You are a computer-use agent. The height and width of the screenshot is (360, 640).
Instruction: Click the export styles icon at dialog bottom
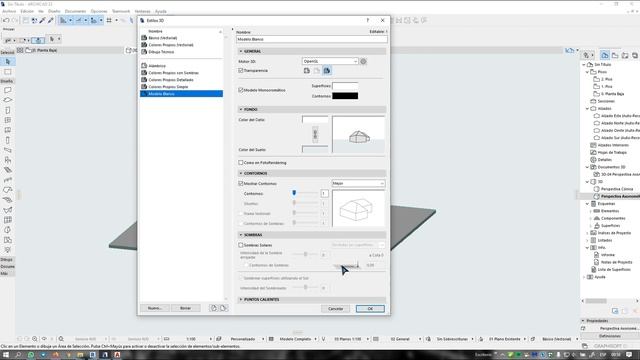[x=223, y=308]
